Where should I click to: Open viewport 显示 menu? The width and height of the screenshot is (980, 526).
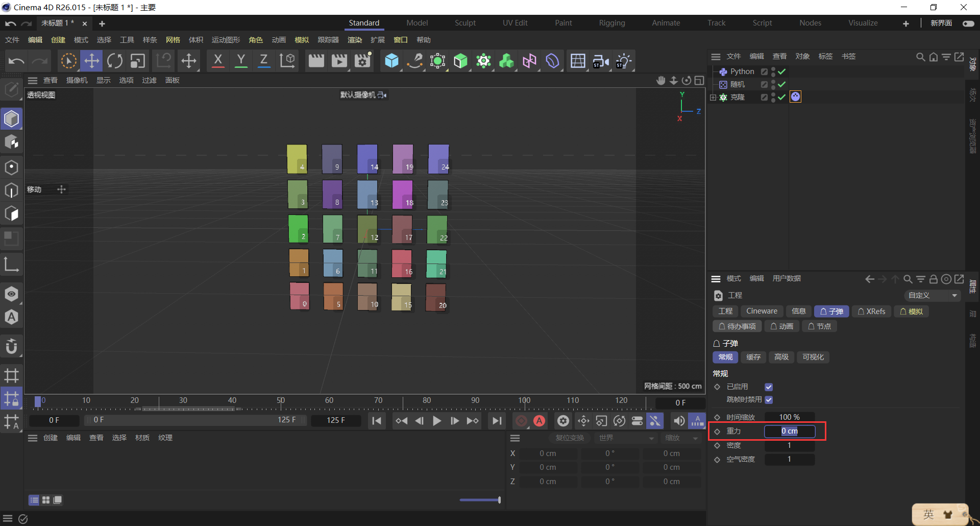(x=104, y=80)
